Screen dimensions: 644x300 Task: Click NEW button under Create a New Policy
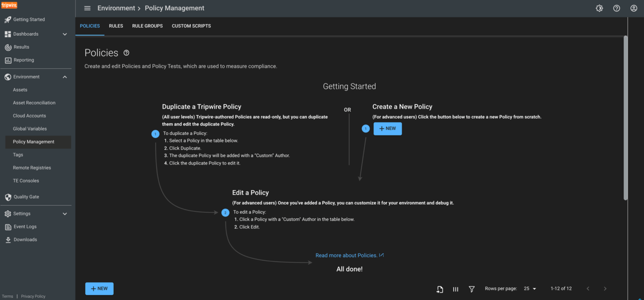(387, 129)
